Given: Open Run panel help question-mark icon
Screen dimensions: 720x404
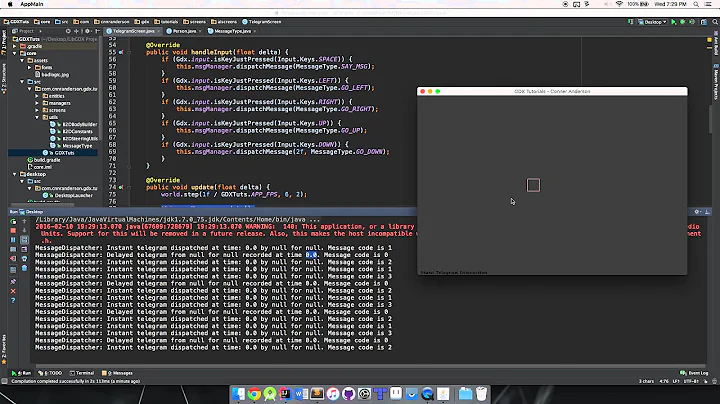Looking at the screenshot, I should pos(13,300).
